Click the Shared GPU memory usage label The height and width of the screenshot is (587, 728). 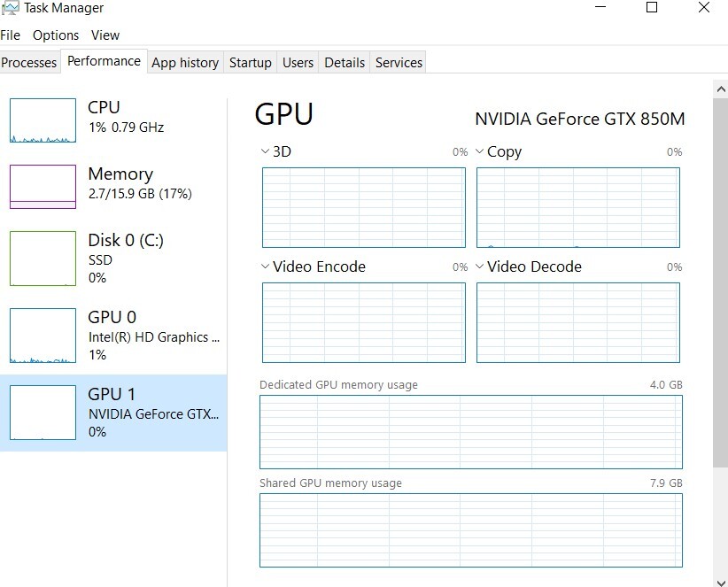pyautogui.click(x=330, y=483)
